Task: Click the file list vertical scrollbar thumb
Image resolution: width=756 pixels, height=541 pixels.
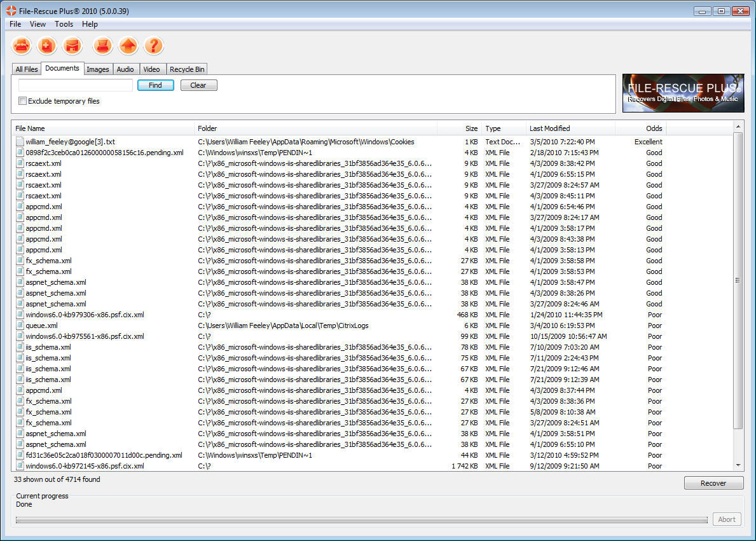Action: pyautogui.click(x=738, y=280)
